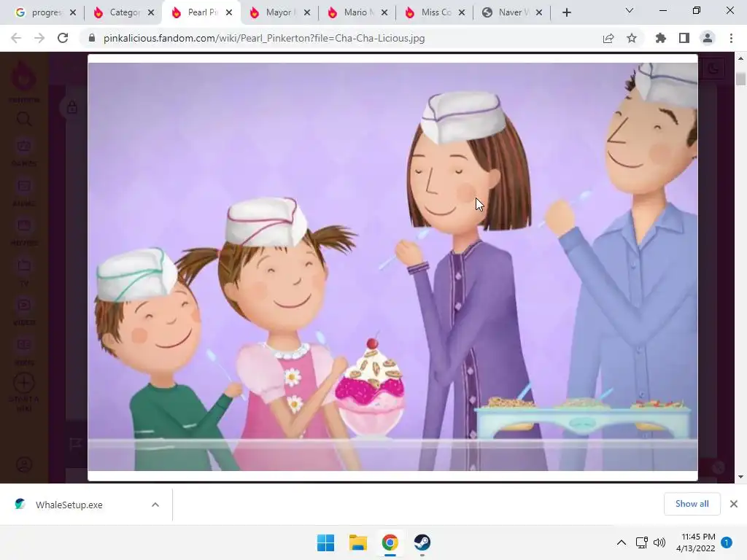Click the Cha-Cha-Licious lightbox image
The height and width of the screenshot is (560, 747).
pyautogui.click(x=392, y=267)
